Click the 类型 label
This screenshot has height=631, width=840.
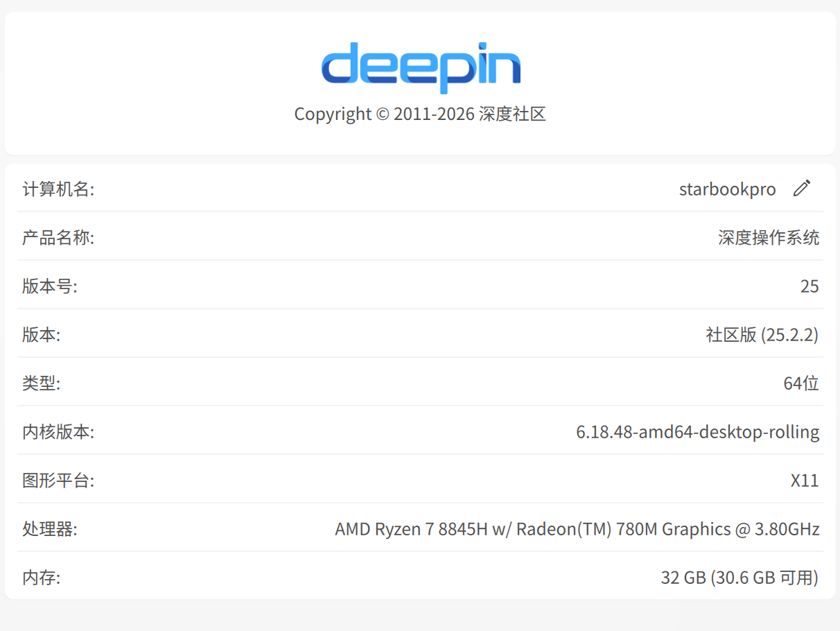(x=42, y=383)
